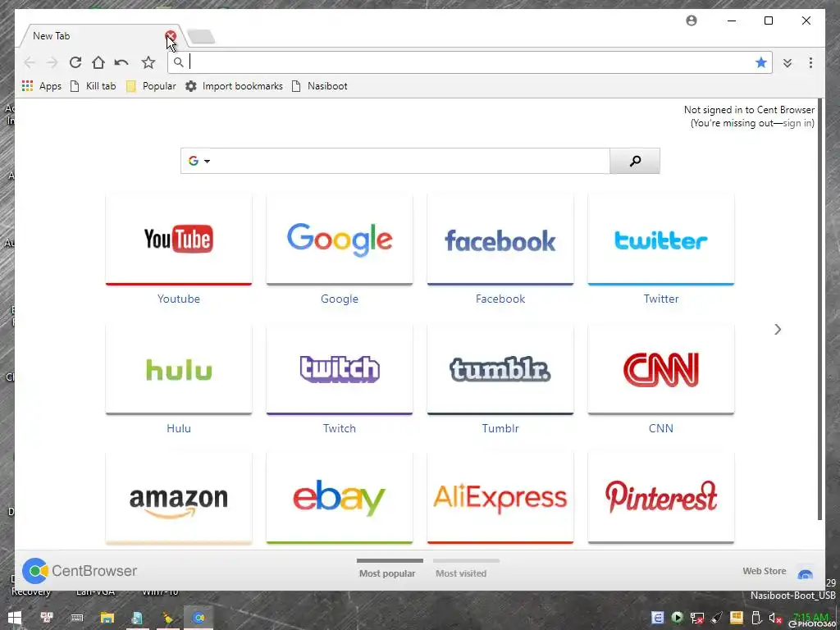Go forward with the forward arrow
840x630 pixels.
[52, 62]
